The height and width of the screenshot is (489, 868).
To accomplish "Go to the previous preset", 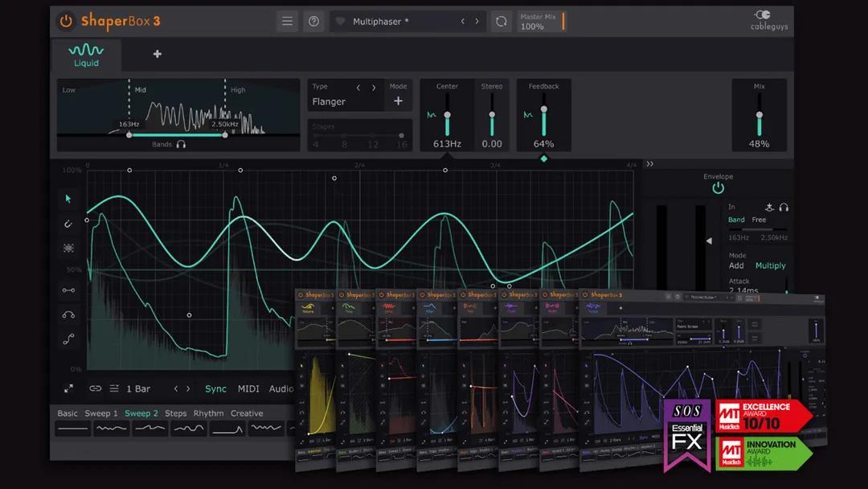I will point(463,21).
